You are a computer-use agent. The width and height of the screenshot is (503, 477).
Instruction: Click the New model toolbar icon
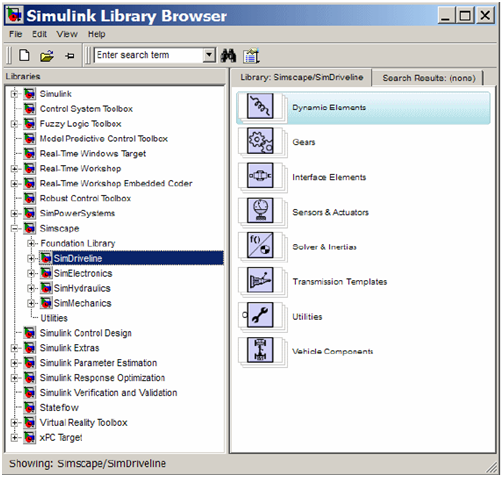pos(24,55)
